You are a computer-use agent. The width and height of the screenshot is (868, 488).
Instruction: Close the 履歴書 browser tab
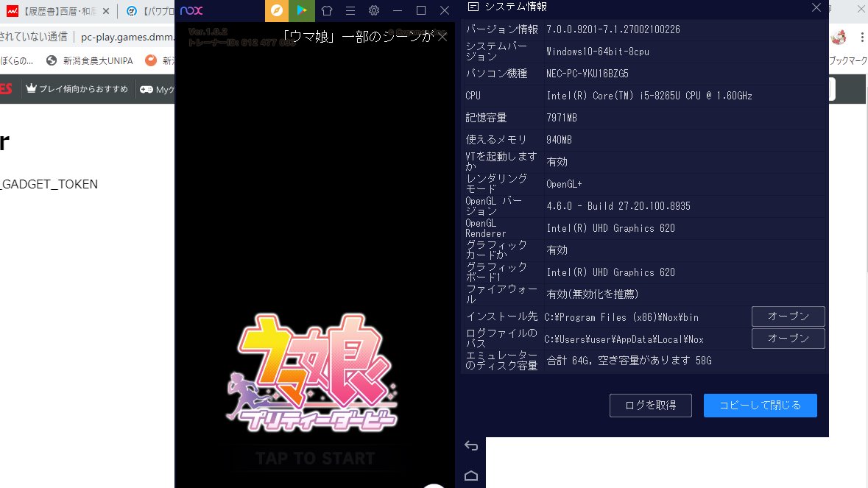point(106,11)
